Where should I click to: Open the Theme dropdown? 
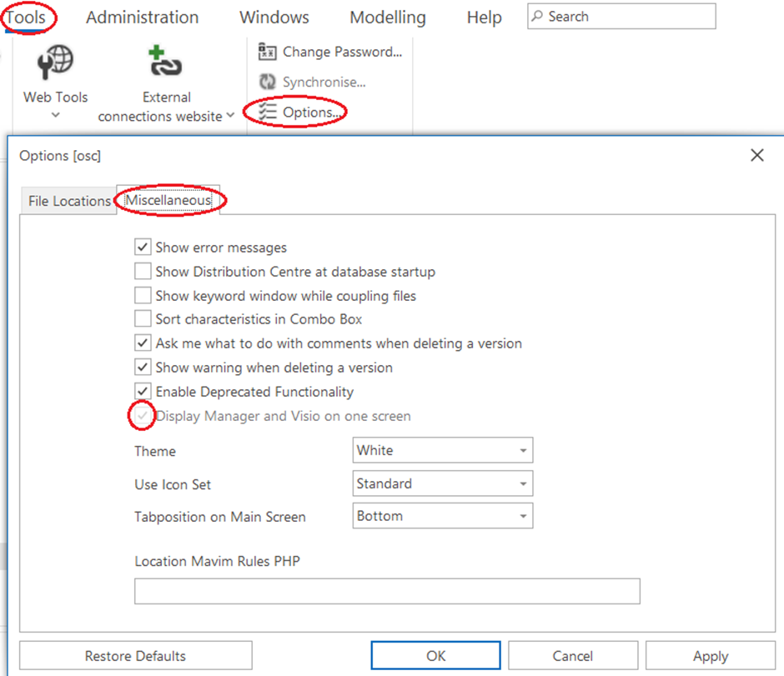point(523,451)
